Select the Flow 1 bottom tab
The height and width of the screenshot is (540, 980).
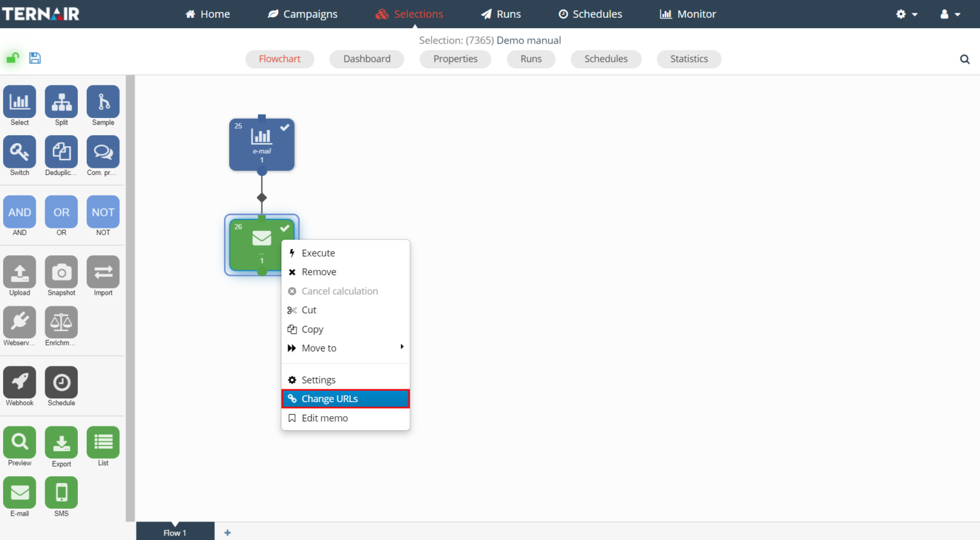[x=175, y=532]
